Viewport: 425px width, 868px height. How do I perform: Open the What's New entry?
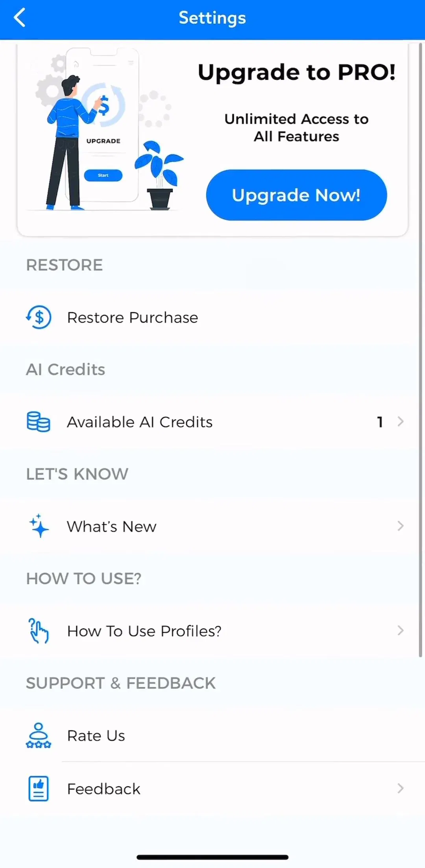tap(213, 526)
